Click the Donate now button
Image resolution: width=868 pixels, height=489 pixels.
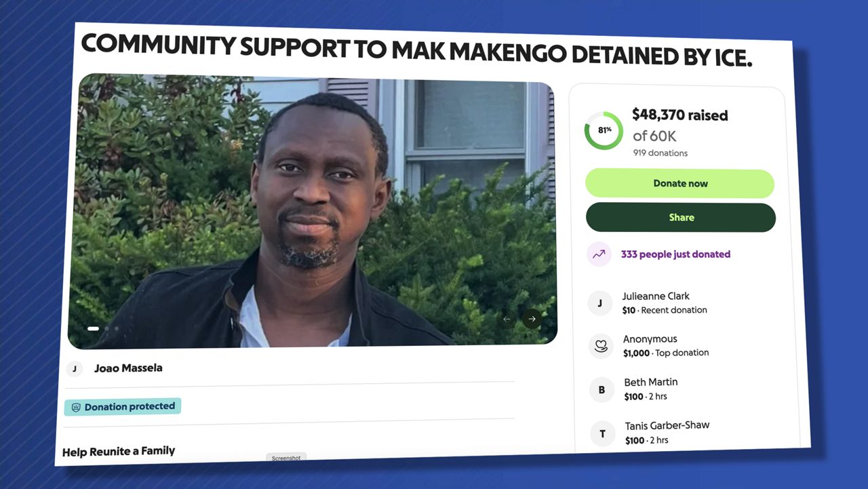point(680,184)
